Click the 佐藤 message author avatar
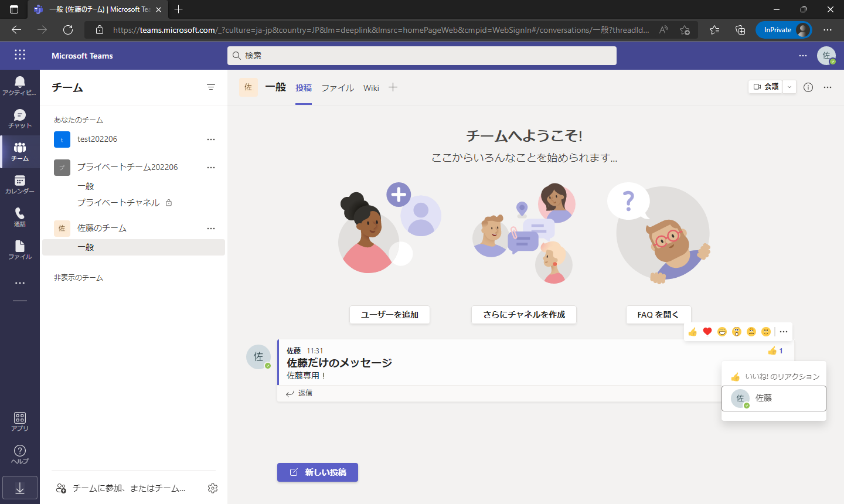The image size is (844, 504). [258, 357]
